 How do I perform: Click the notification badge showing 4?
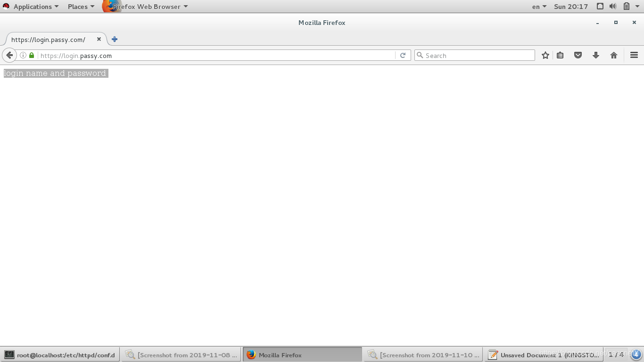click(x=636, y=354)
